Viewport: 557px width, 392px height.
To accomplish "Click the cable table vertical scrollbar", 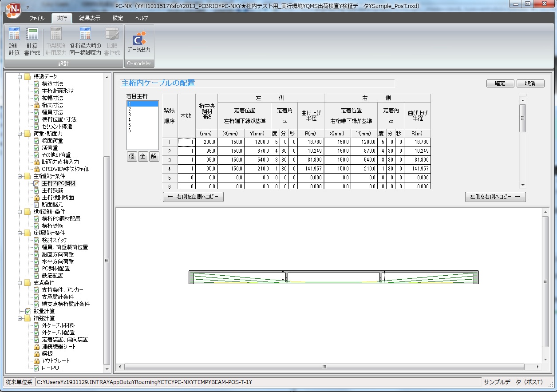I will click(x=523, y=118).
